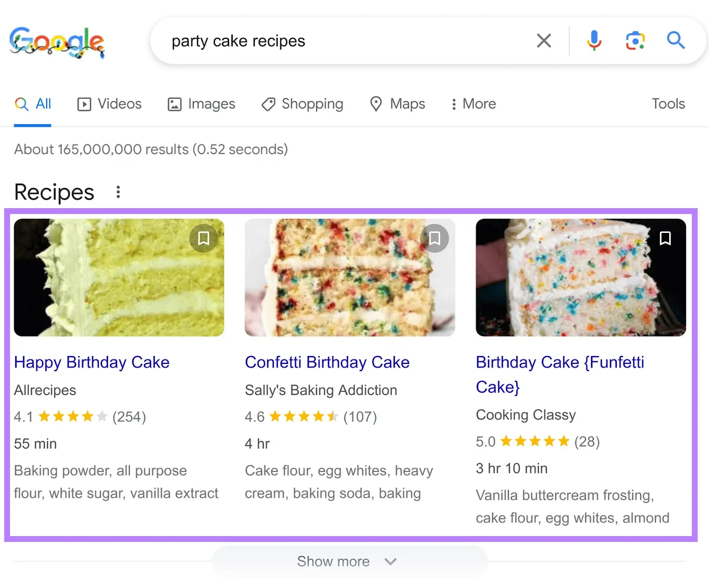Open the Shopping search tab

point(302,104)
